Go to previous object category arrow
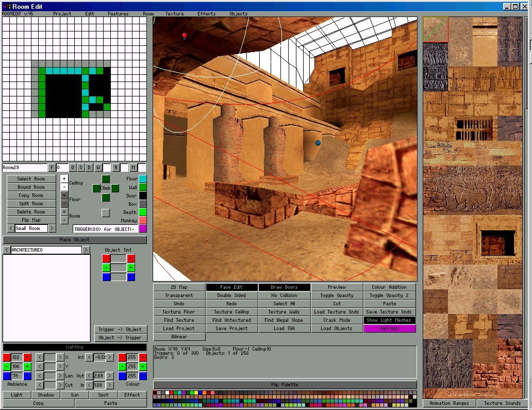532x410 pixels. [7, 250]
